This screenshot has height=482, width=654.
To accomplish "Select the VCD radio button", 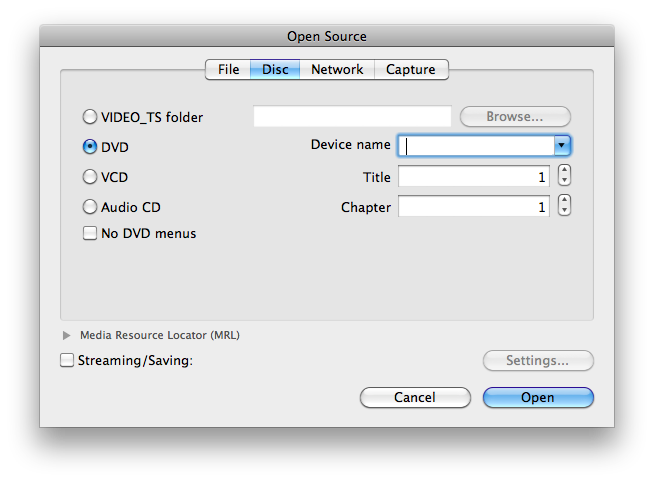I will (x=91, y=177).
